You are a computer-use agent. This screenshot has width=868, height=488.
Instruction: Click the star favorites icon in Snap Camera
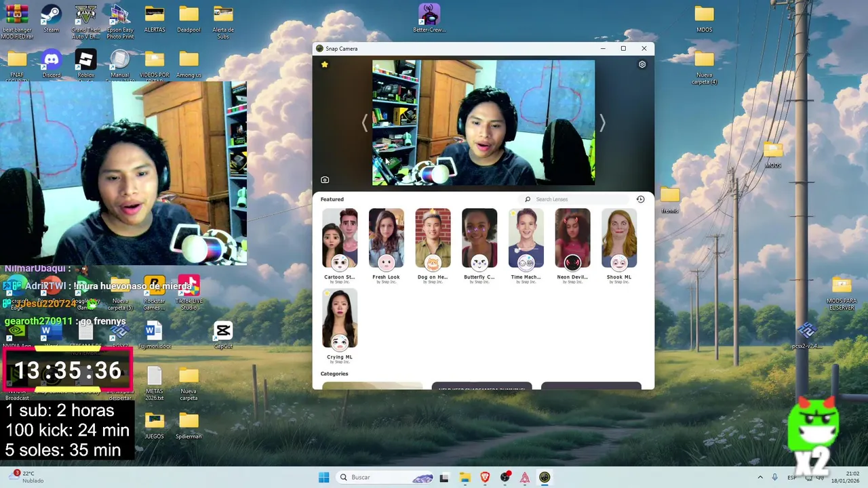click(x=324, y=64)
